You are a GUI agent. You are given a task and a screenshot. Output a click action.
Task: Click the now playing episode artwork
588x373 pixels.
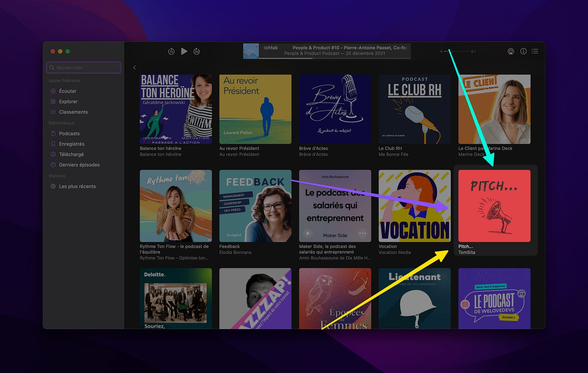tap(251, 51)
